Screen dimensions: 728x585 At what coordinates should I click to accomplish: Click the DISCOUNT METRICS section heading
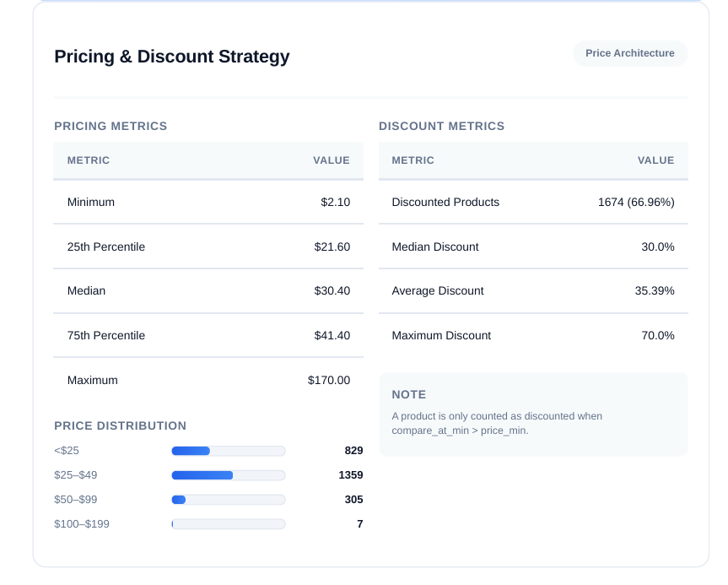coord(441,126)
